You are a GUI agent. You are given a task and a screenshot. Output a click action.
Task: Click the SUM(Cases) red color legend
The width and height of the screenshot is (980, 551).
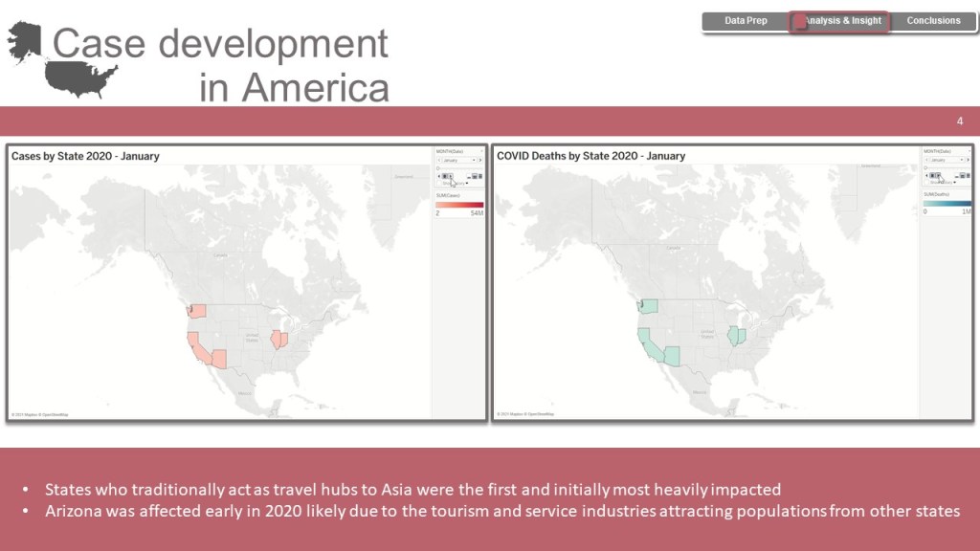[x=459, y=205]
